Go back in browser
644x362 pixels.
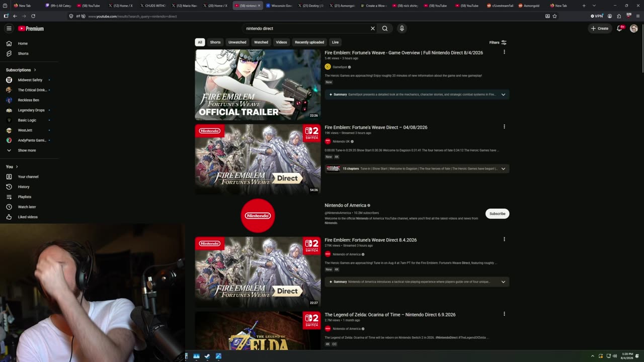coord(15,16)
